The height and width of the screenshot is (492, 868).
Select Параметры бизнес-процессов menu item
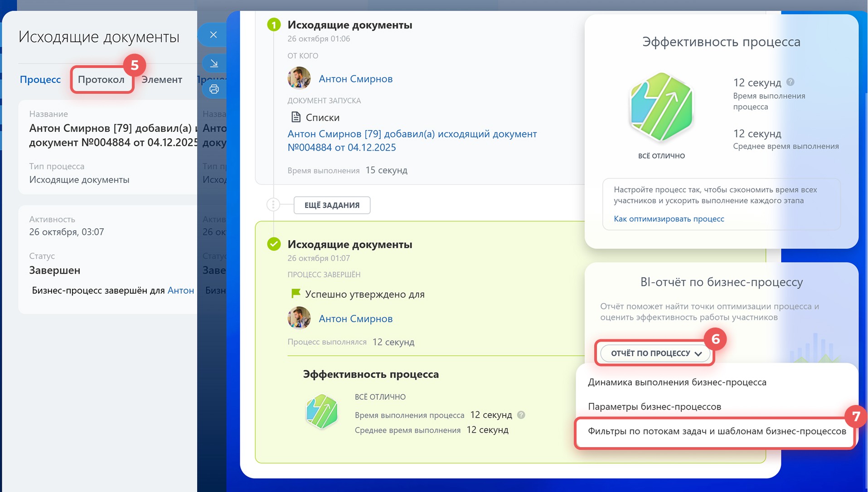654,407
